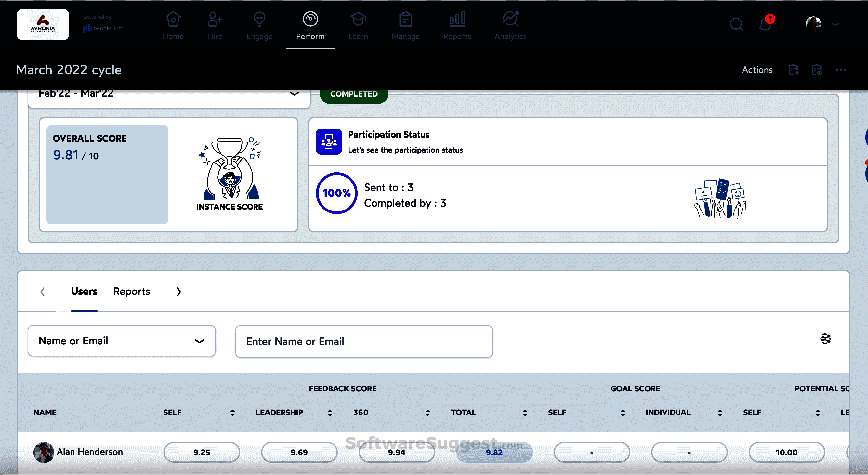Click the 100% participation progress circle

[336, 193]
